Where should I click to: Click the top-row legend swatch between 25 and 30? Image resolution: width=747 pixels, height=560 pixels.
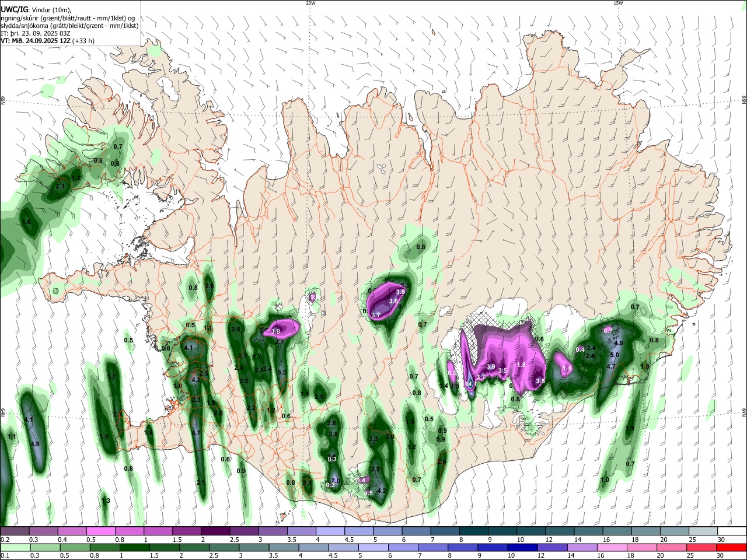point(703,531)
